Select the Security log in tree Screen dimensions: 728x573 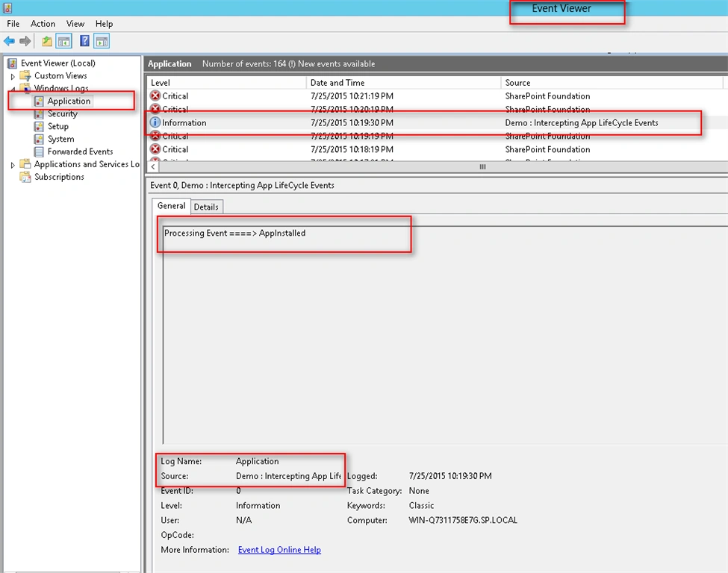point(62,113)
